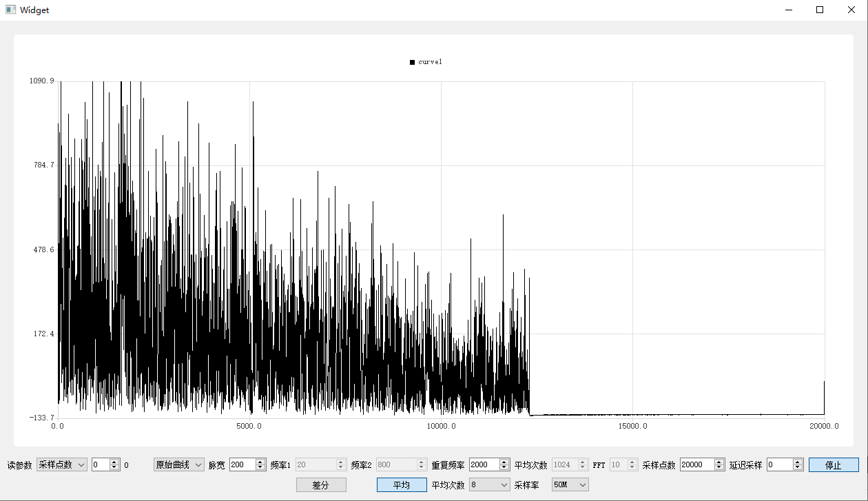Click the 频率1 label
Screen dimensions: 868x501
280,465
